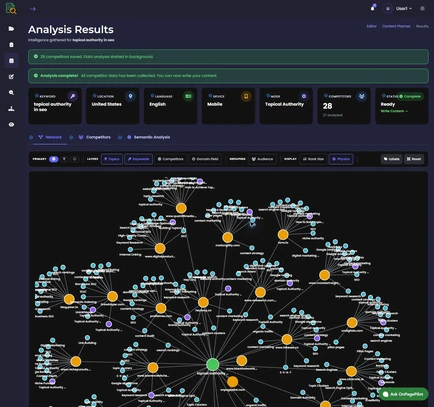Open settings gear in top bar
The width and height of the screenshot is (434, 407).
coord(422,9)
